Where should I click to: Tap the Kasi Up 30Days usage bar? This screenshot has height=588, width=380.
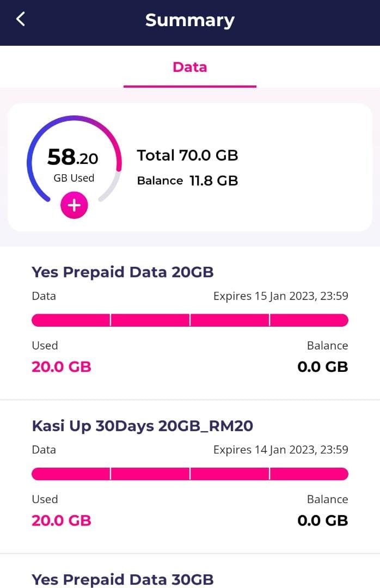[x=189, y=474]
